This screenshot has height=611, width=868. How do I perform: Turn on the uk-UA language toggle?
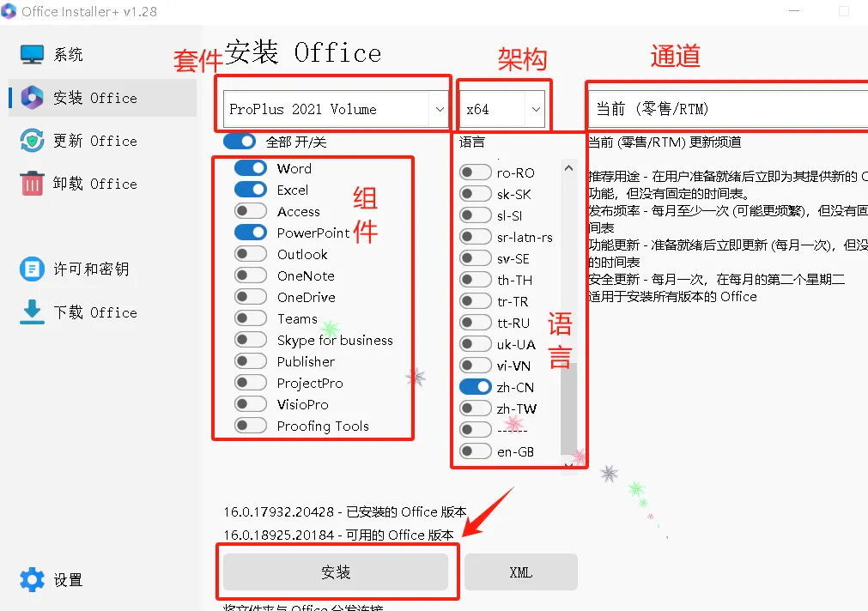coord(476,343)
